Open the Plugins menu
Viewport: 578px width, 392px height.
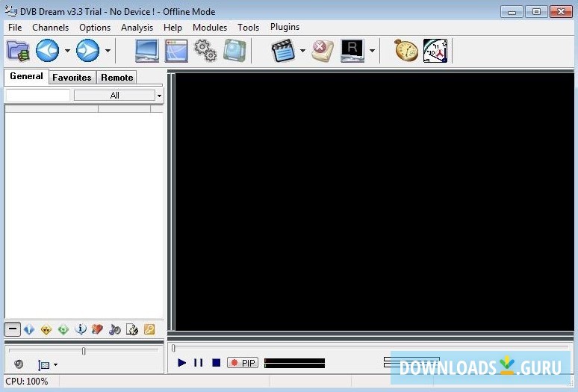(285, 27)
